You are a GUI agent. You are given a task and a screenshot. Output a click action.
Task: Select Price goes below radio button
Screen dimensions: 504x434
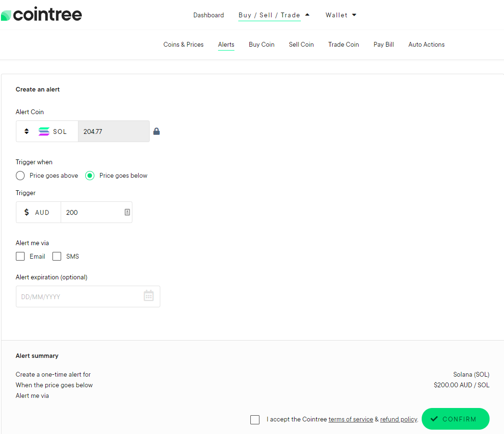(90, 176)
